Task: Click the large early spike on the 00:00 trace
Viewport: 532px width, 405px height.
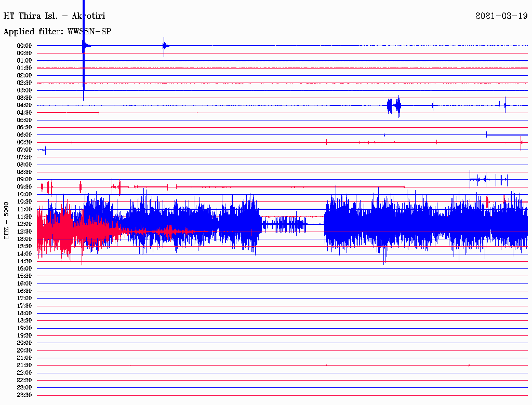Action: tap(84, 50)
